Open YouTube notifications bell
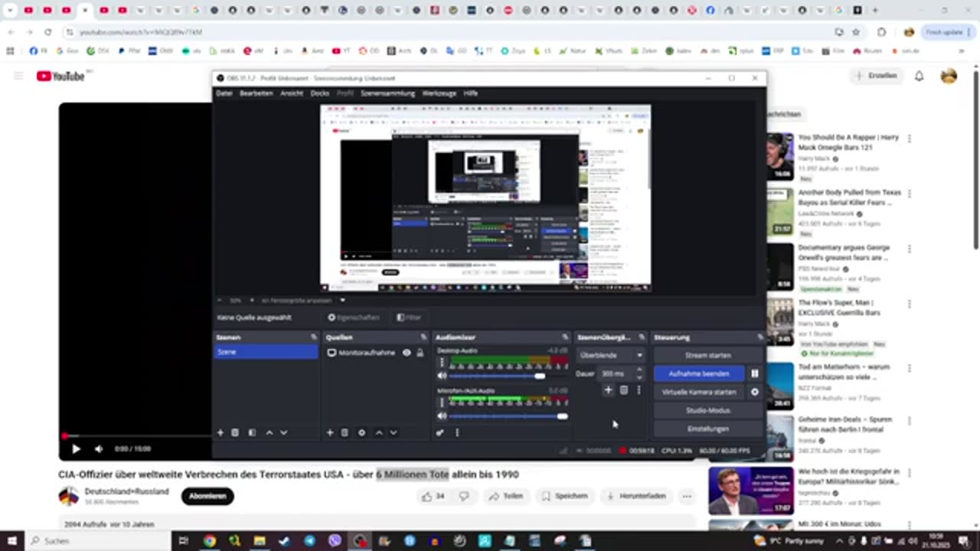980x551 pixels. [919, 76]
